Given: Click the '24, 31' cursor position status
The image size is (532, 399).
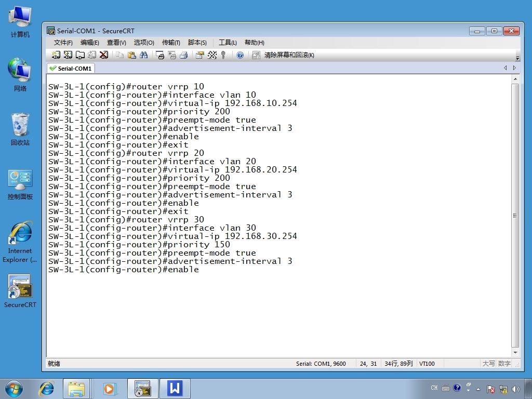Looking at the screenshot, I should pyautogui.click(x=368, y=364).
